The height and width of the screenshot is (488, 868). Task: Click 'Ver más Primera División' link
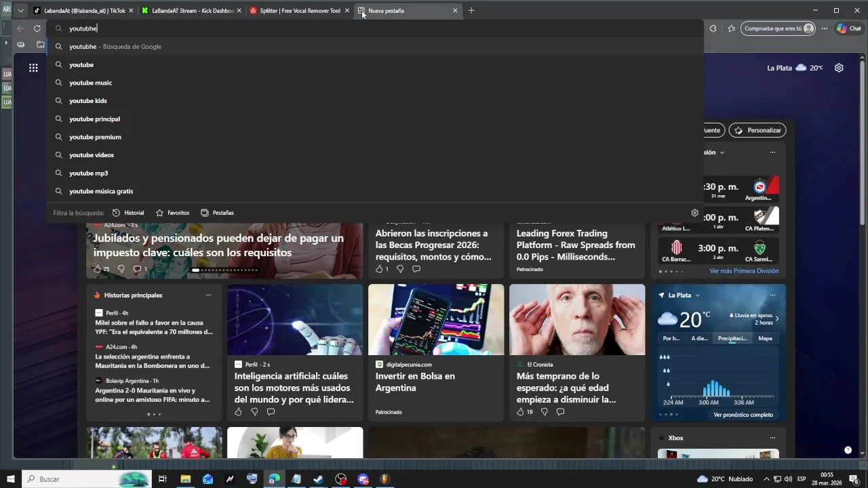pos(744,271)
